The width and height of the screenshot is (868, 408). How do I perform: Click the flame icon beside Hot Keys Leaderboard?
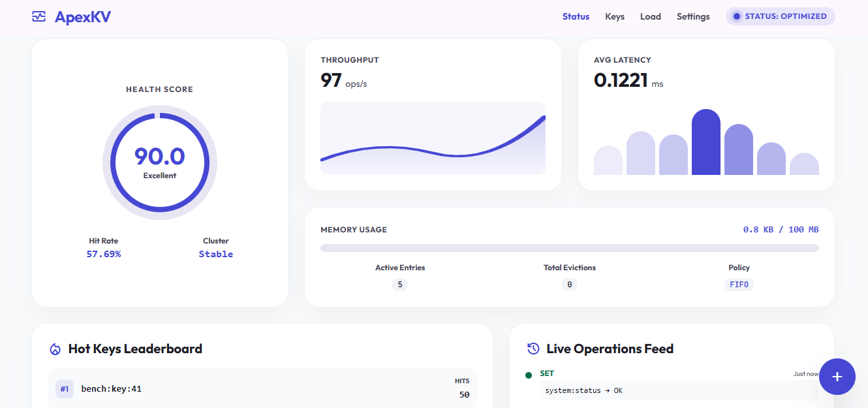(x=55, y=349)
